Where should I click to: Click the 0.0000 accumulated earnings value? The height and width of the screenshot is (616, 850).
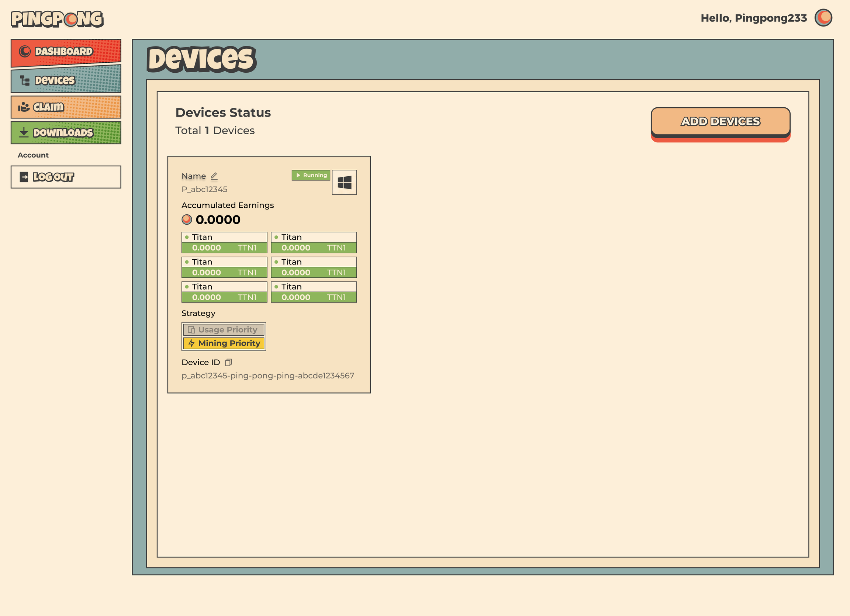218,219
